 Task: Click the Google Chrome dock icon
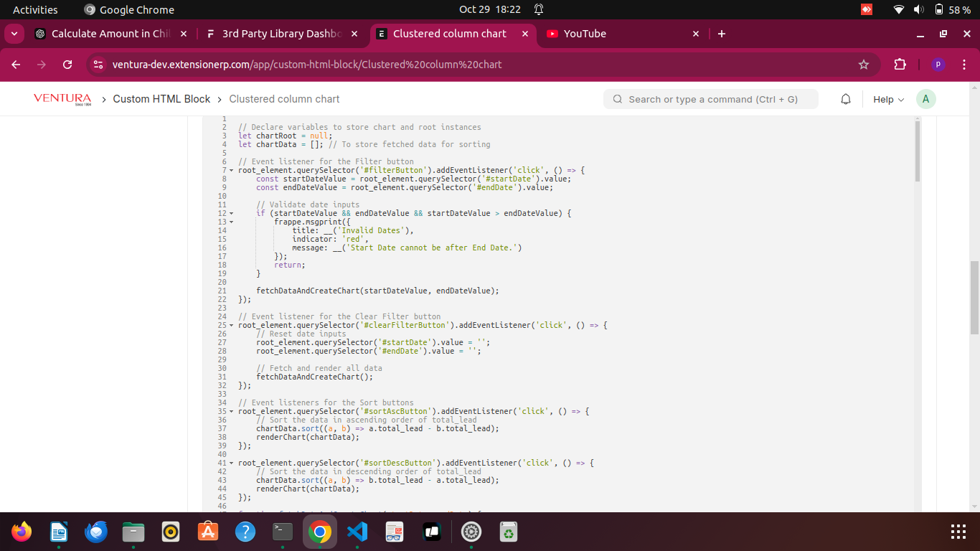pyautogui.click(x=320, y=532)
